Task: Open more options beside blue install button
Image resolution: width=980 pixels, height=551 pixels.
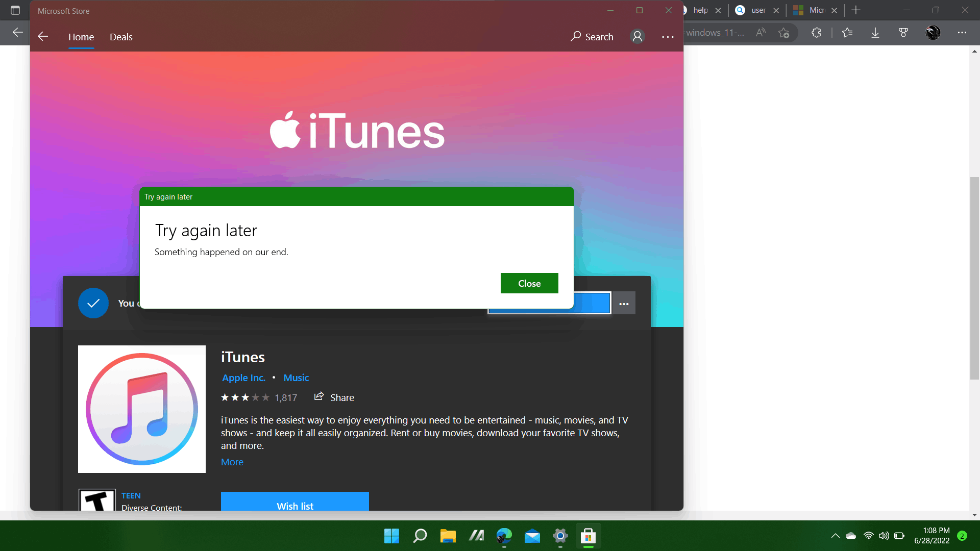Action: [624, 304]
